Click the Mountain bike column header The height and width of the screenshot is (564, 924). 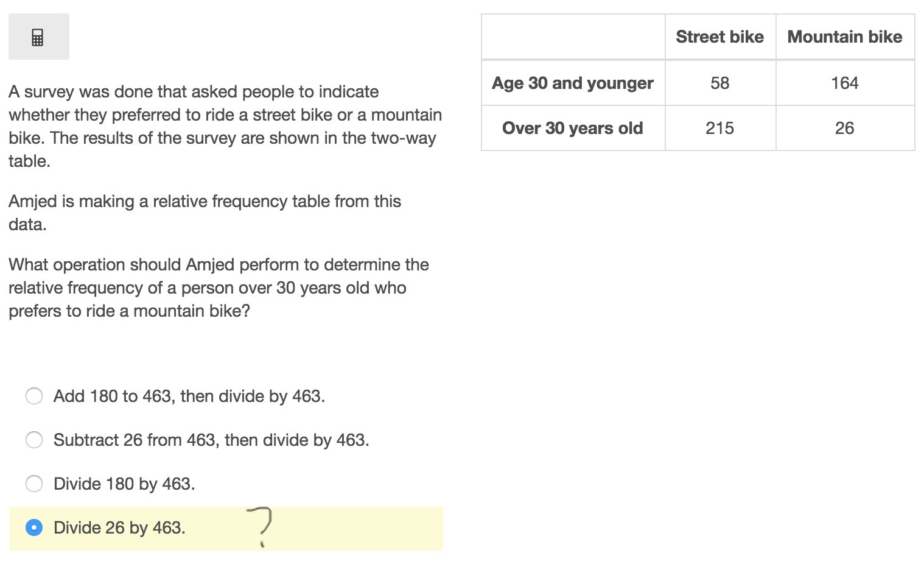(x=845, y=37)
